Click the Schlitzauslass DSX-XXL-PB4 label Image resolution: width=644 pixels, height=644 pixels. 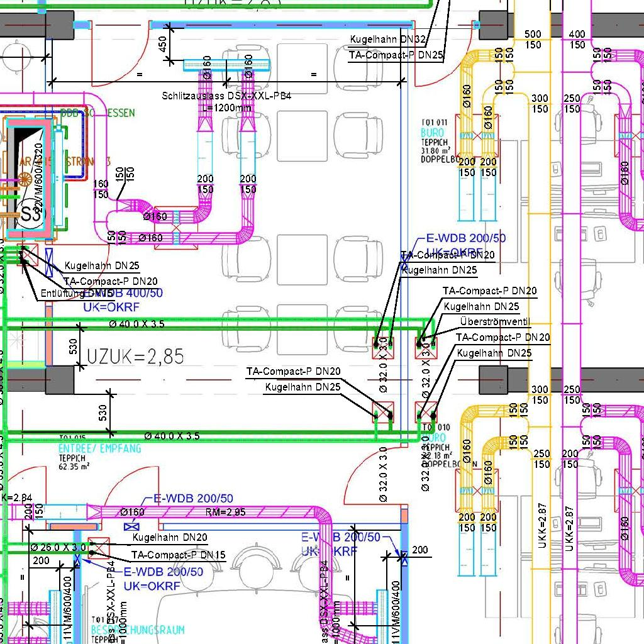click(226, 96)
